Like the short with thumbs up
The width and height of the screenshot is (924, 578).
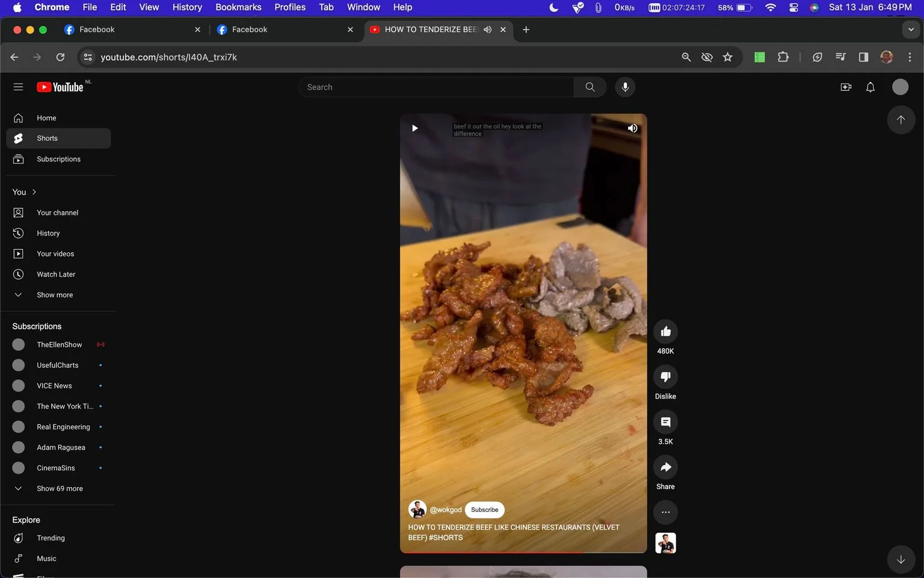click(665, 331)
